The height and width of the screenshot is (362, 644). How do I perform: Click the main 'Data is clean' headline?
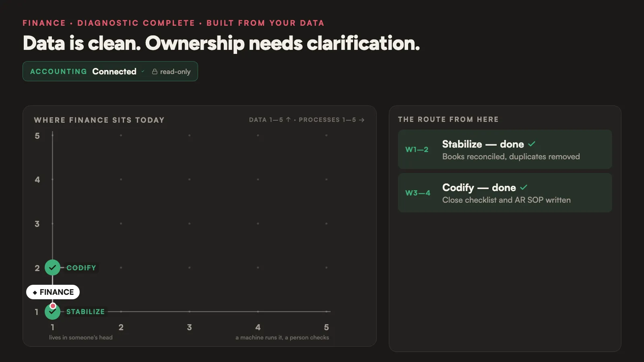[x=221, y=43]
